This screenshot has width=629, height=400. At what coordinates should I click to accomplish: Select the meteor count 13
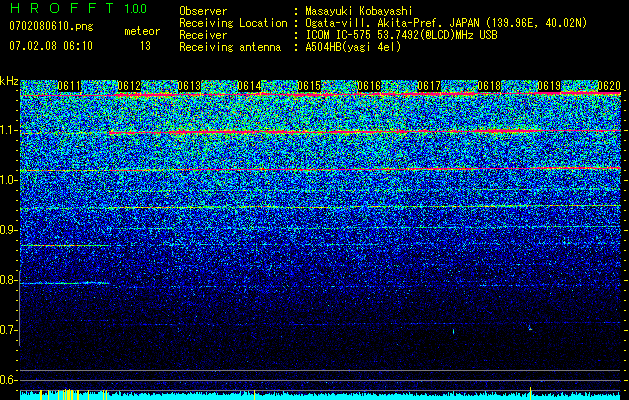(145, 46)
